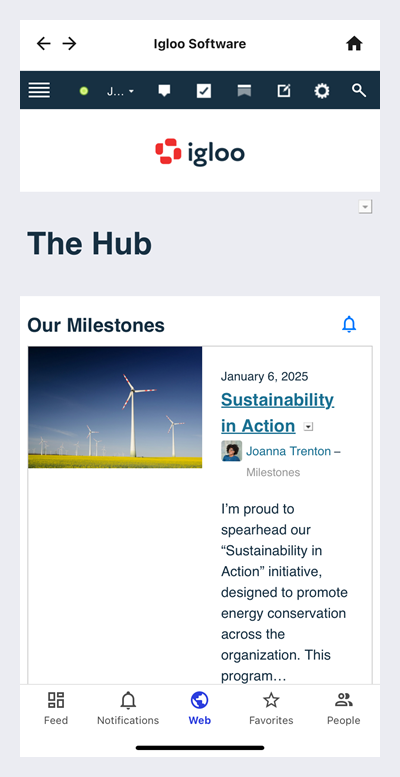This screenshot has width=400, height=777.
Task: Tap the forward arrow in header
Action: (69, 44)
